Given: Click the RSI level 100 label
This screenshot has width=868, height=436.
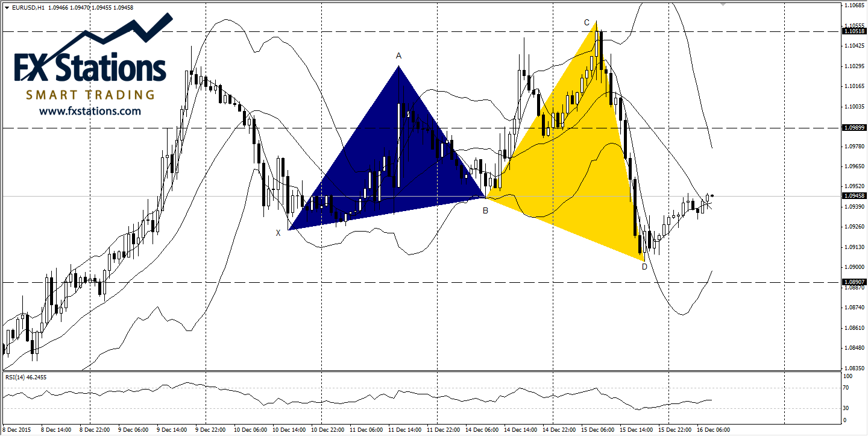Looking at the screenshot, I should [x=847, y=376].
